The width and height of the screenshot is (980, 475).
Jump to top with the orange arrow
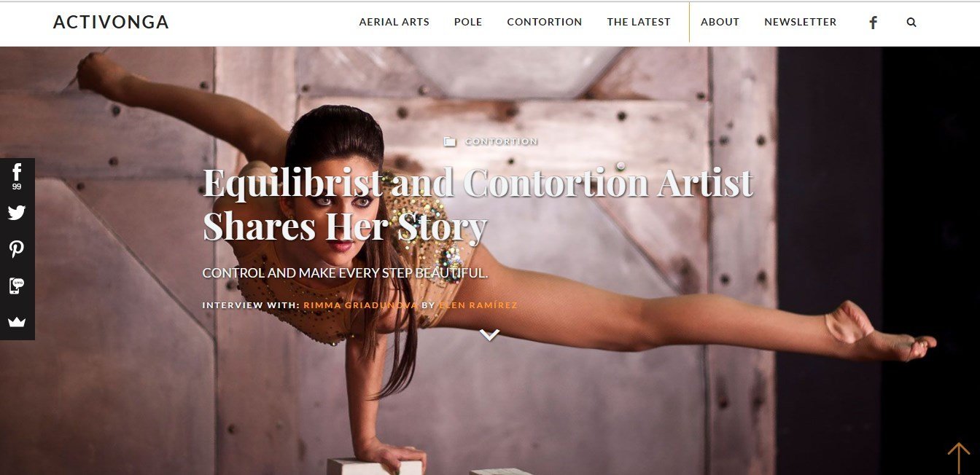[958, 458]
